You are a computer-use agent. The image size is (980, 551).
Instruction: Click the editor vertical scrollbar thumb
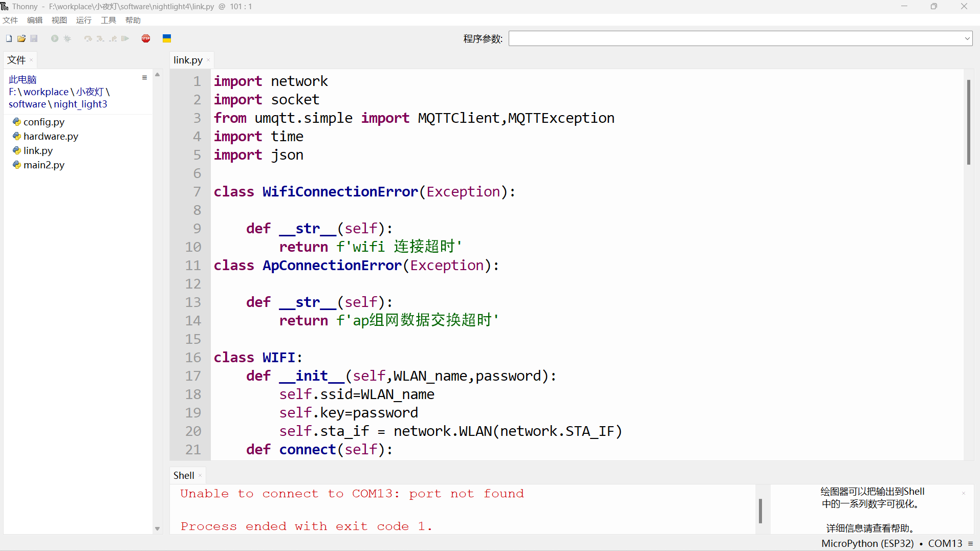[968, 122]
